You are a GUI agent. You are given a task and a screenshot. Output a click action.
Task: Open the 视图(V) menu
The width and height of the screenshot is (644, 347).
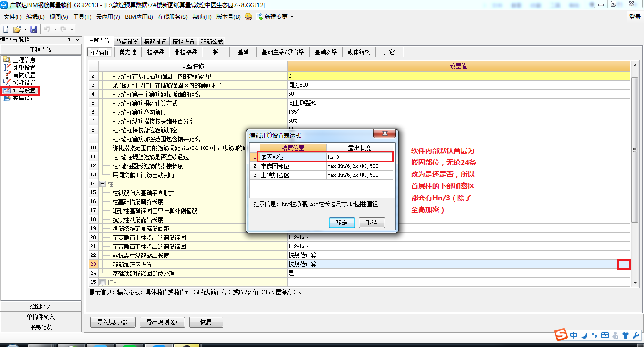tap(59, 17)
